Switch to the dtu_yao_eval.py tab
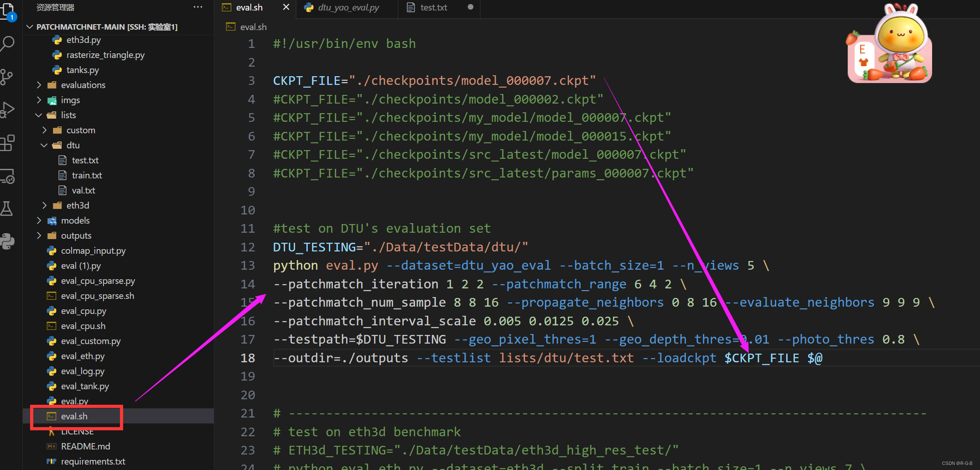Image resolution: width=980 pixels, height=470 pixels. pos(348,7)
